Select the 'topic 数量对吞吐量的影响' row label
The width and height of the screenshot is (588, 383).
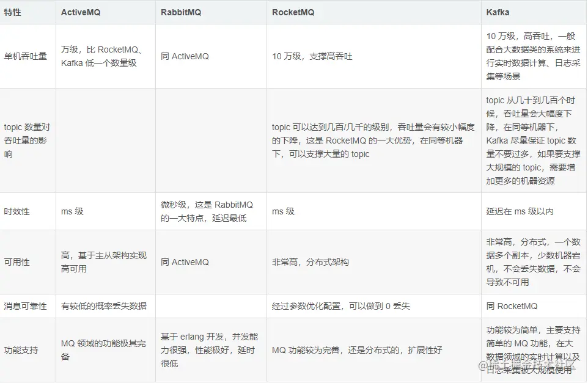point(27,140)
